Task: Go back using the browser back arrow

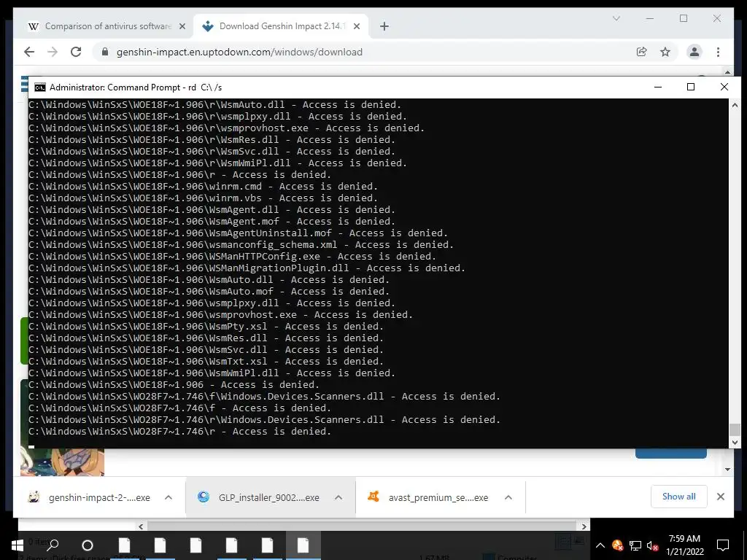Action: (29, 52)
